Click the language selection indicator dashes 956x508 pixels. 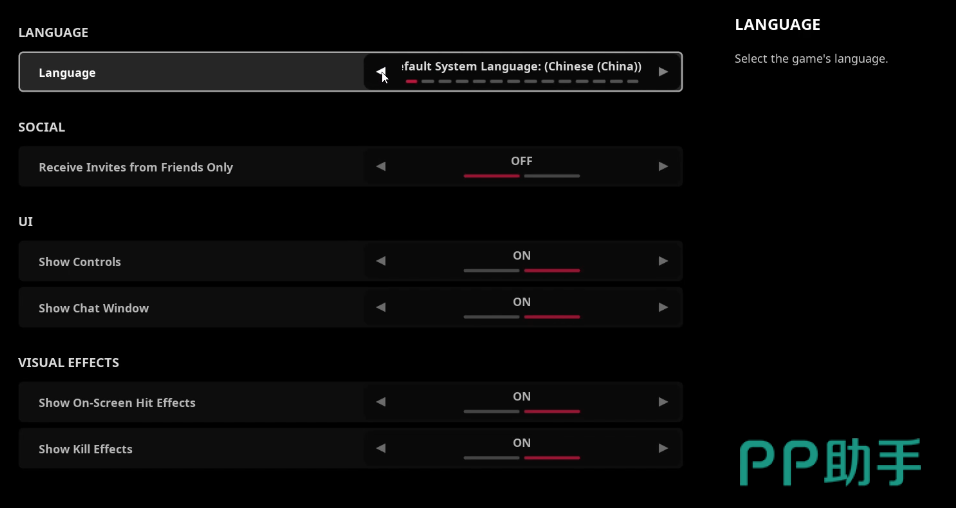[521, 81]
